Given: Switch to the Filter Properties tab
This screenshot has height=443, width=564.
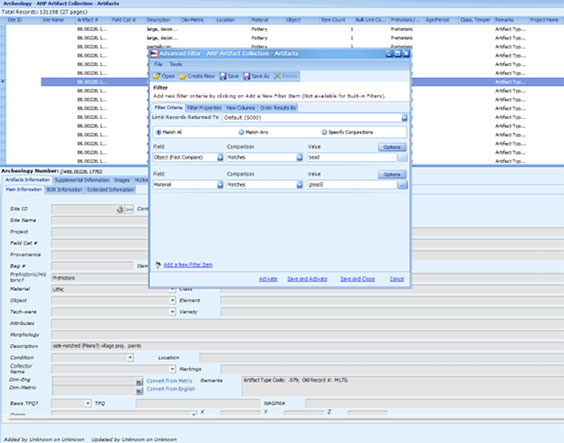Looking at the screenshot, I should click(204, 108).
